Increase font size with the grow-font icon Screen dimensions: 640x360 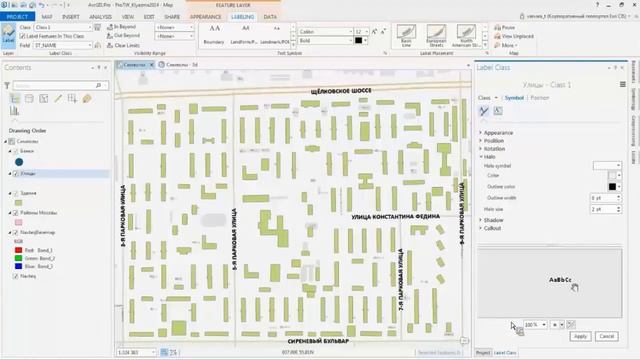tap(374, 31)
